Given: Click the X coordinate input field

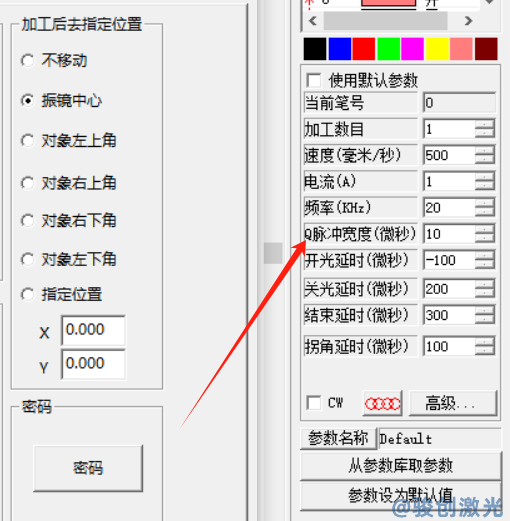Looking at the screenshot, I should tap(93, 330).
